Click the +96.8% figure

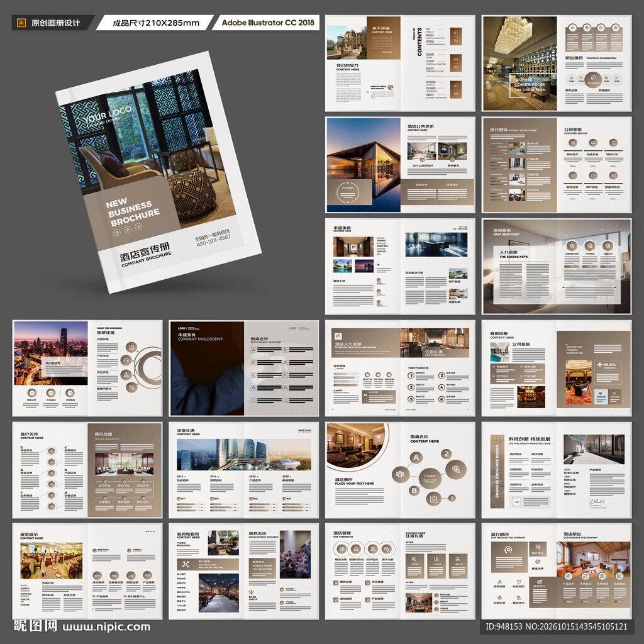(607, 365)
